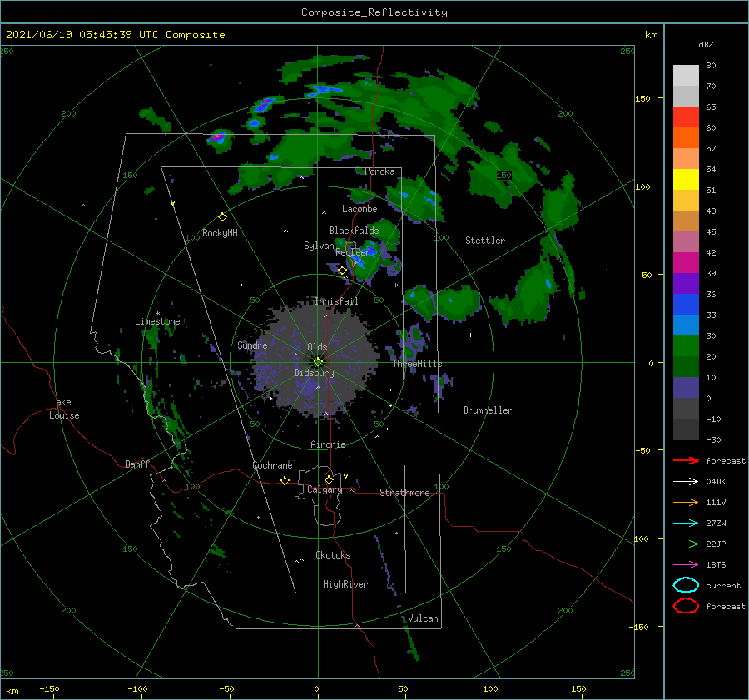
Task: Click the dark blue legend swatch below 36
Action: [x=686, y=305]
